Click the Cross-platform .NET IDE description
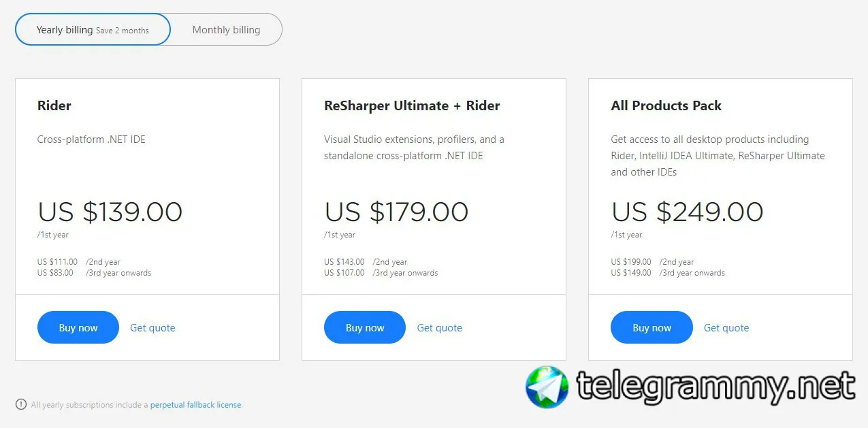This screenshot has height=428, width=868. 91,139
